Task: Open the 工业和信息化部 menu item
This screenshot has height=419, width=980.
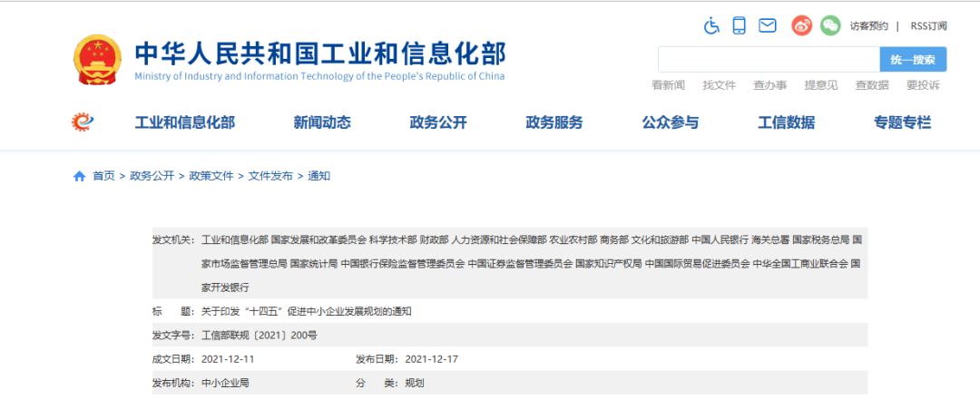Action: (185, 123)
